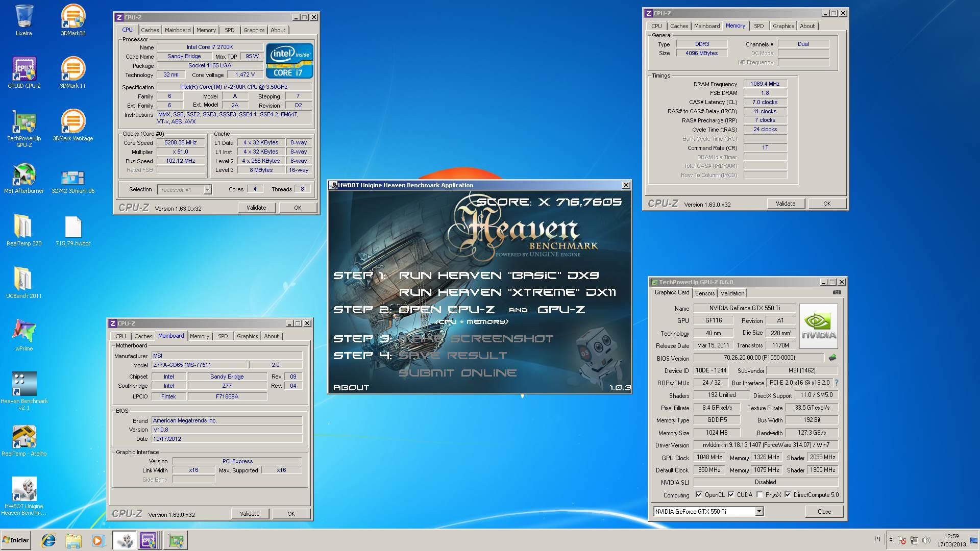Open Windows Explorer from the taskbar
980x551 pixels.
tap(73, 540)
